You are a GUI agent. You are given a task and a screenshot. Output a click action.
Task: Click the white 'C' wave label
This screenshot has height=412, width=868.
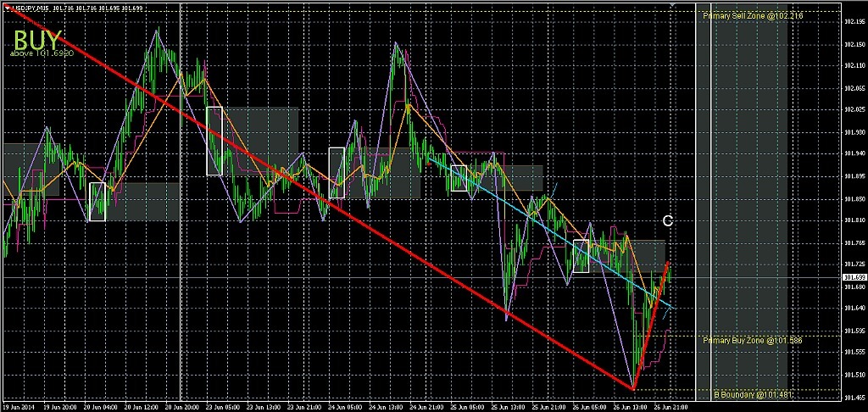(668, 221)
